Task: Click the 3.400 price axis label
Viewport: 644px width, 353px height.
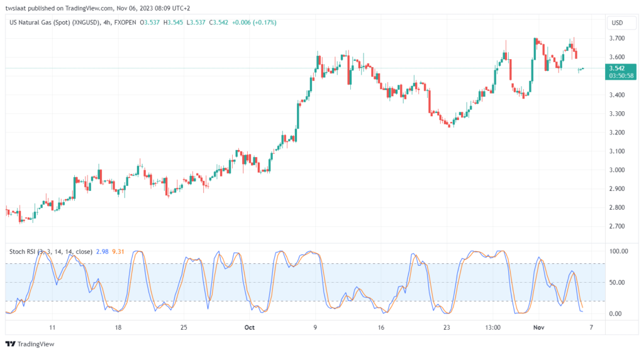Action: 617,95
